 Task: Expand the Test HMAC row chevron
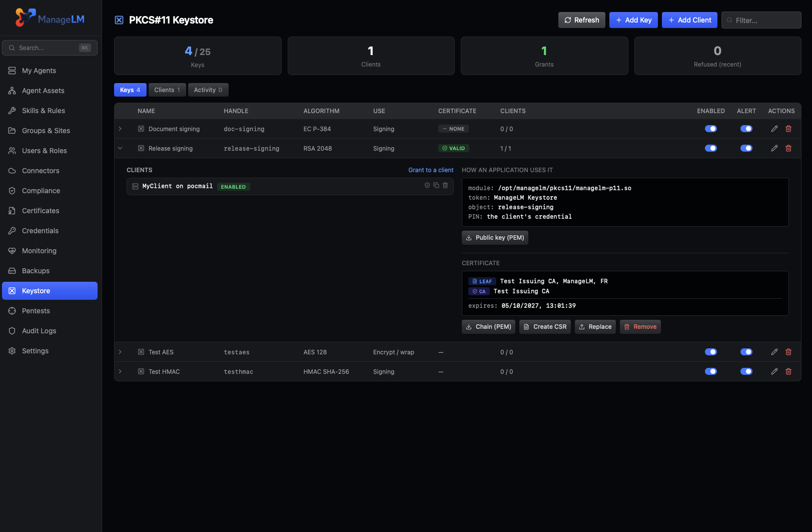point(120,371)
